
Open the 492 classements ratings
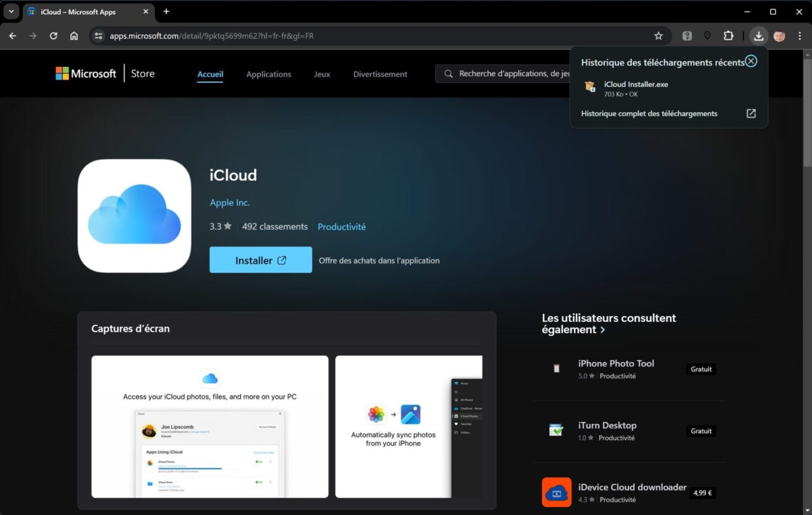point(275,227)
